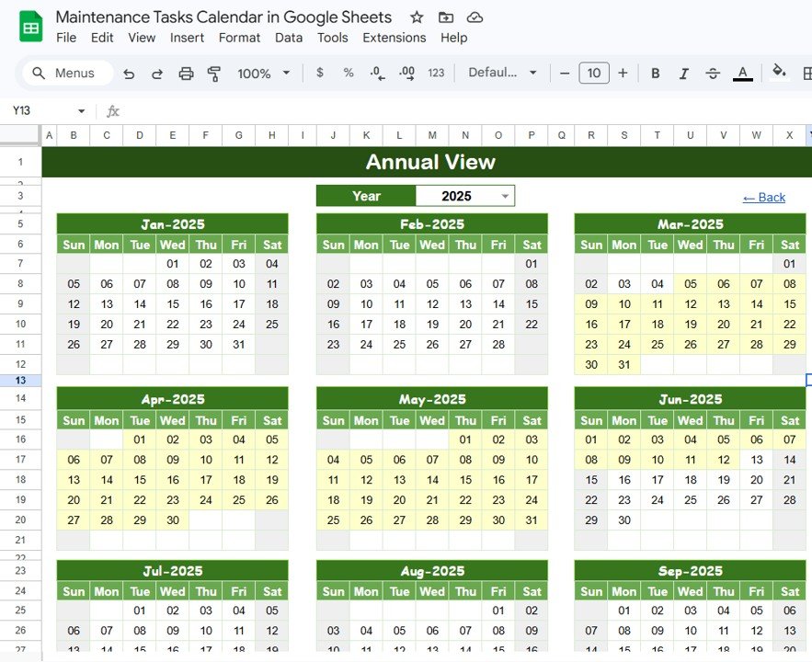812x662 pixels.
Task: Star this spreadsheet document
Action: tap(417, 17)
